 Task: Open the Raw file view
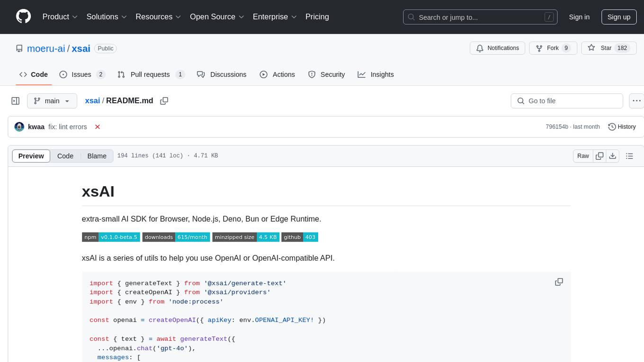583,156
